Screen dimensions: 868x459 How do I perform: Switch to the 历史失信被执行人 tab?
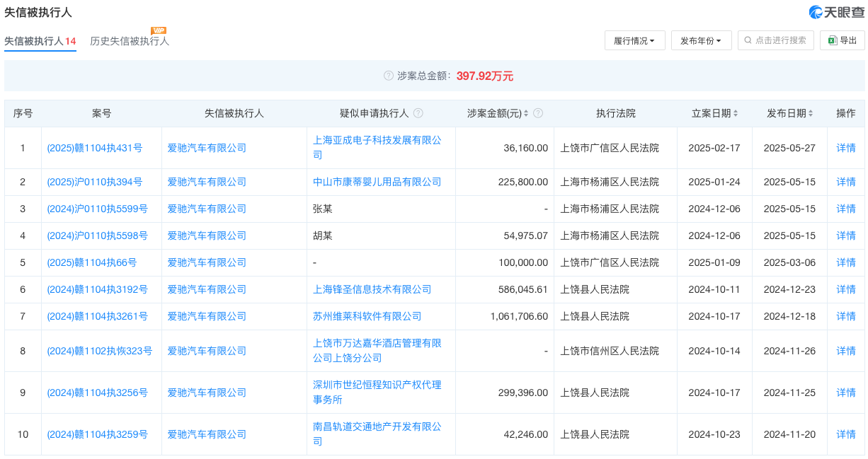(130, 41)
